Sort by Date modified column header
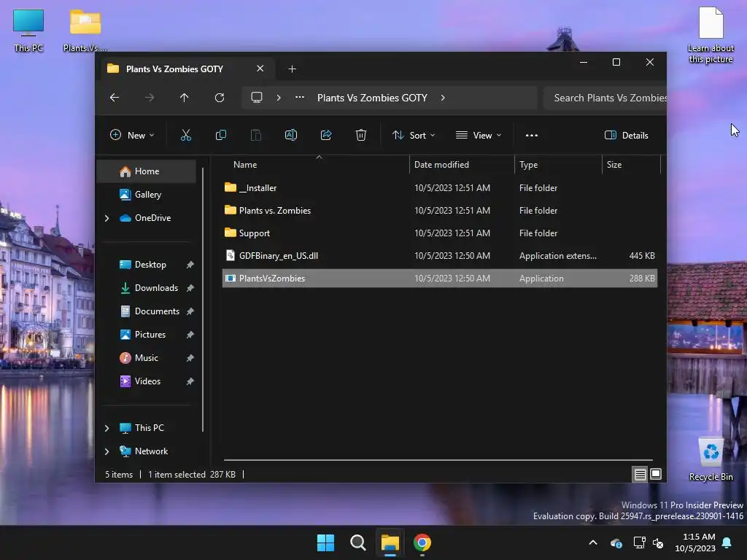747x560 pixels. click(x=462, y=165)
